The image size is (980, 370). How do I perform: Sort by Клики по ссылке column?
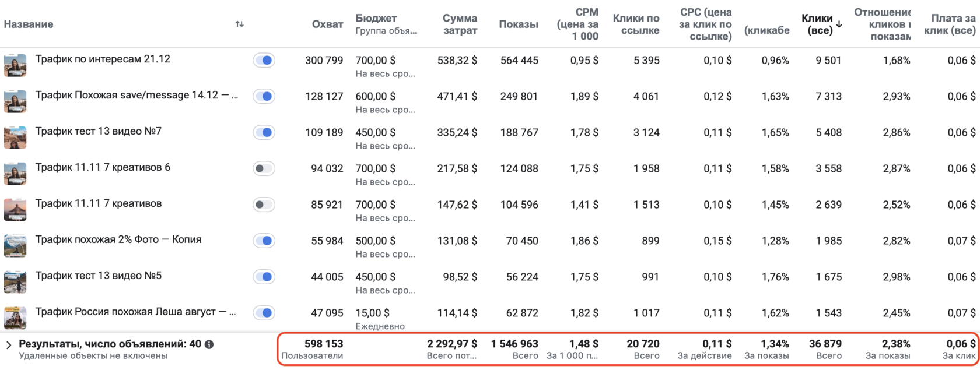click(x=636, y=24)
